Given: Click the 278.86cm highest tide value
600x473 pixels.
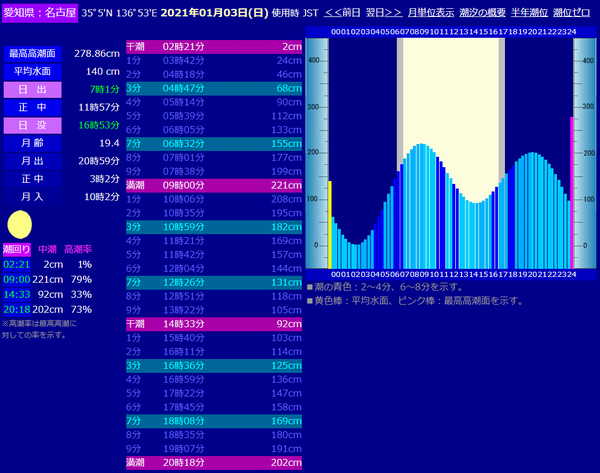Looking at the screenshot, I should (x=97, y=54).
